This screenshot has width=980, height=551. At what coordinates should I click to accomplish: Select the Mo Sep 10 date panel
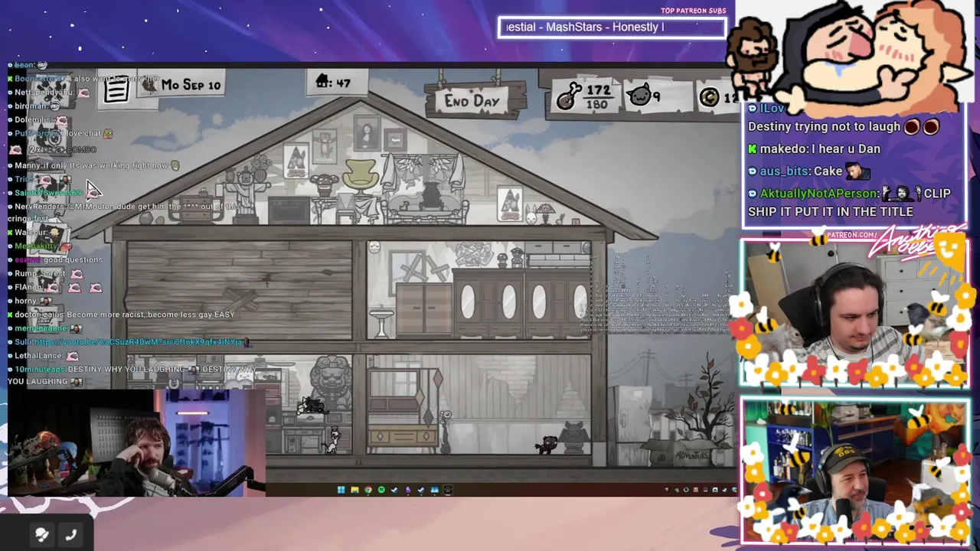tap(182, 85)
